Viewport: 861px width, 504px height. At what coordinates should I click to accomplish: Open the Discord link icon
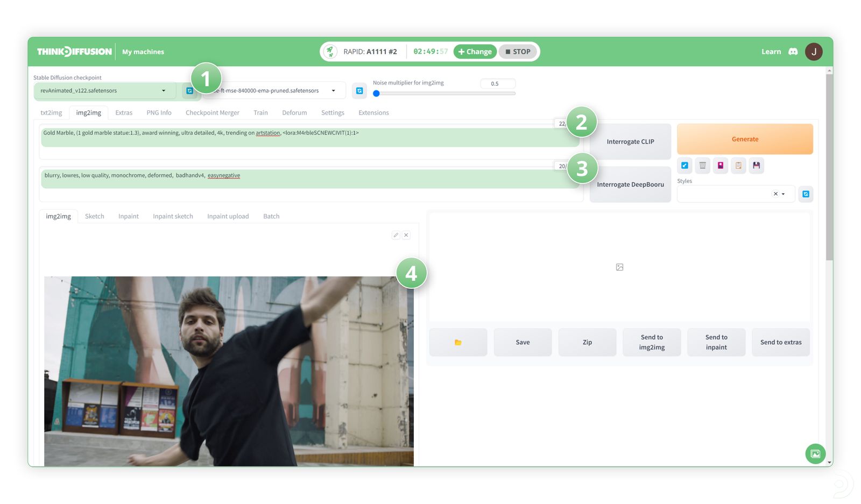click(793, 52)
